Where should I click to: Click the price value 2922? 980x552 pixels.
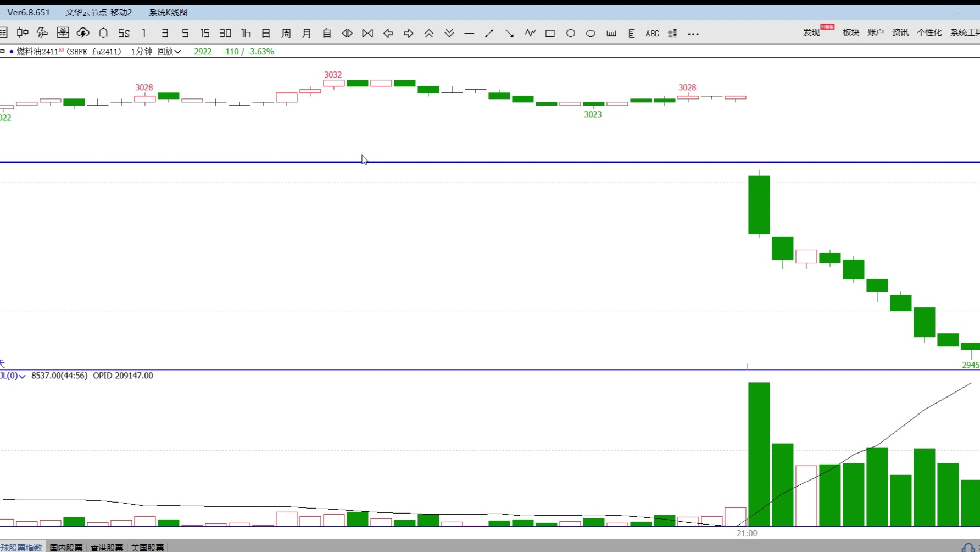point(203,51)
